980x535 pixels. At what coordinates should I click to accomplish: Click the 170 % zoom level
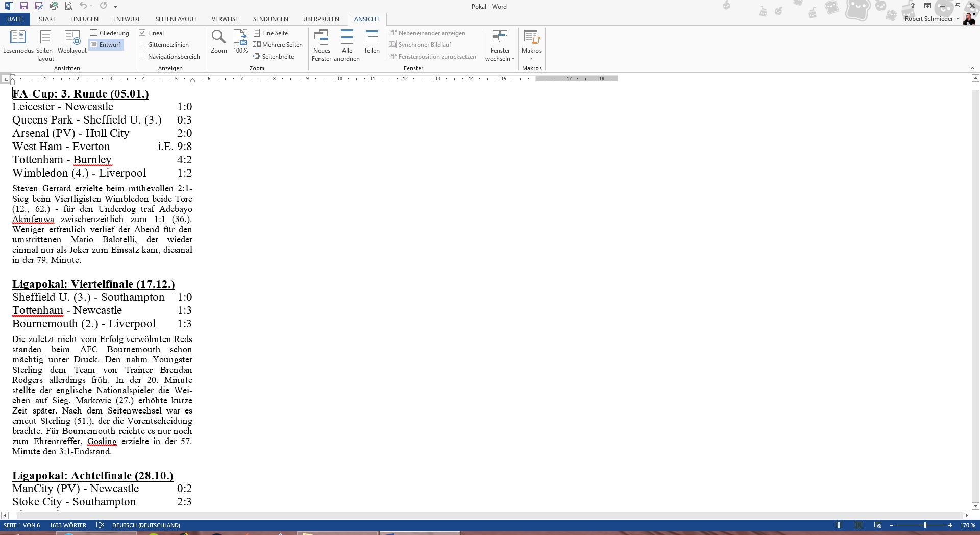coord(967,525)
